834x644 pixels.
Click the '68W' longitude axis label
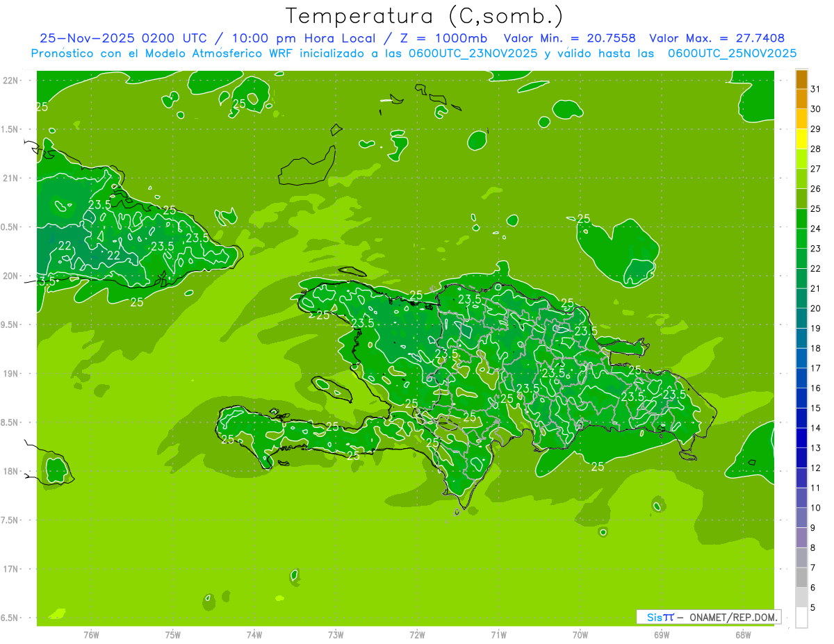coord(743,634)
